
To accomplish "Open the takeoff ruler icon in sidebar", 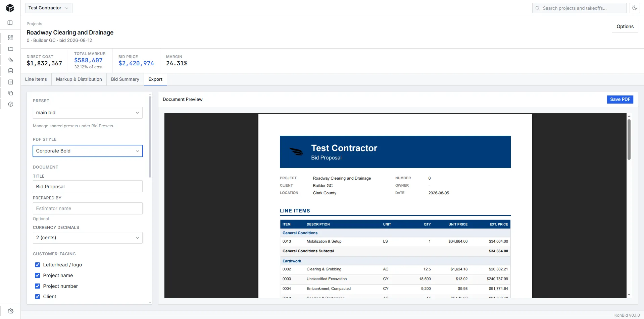I will (x=11, y=60).
